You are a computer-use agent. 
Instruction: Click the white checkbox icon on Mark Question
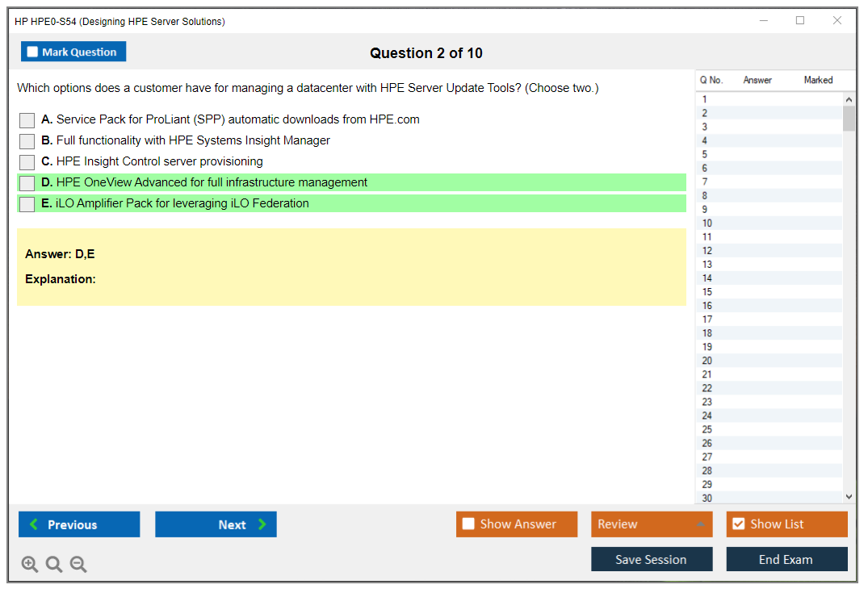[32, 51]
